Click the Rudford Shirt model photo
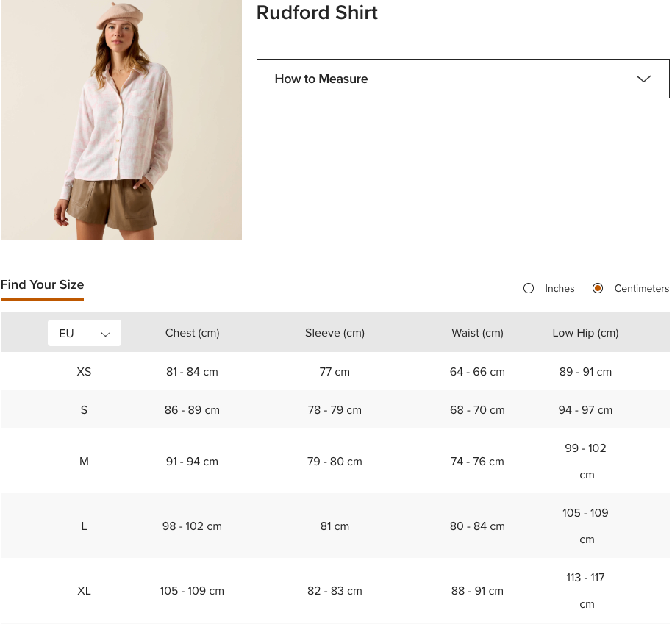The image size is (672, 624). [121, 120]
